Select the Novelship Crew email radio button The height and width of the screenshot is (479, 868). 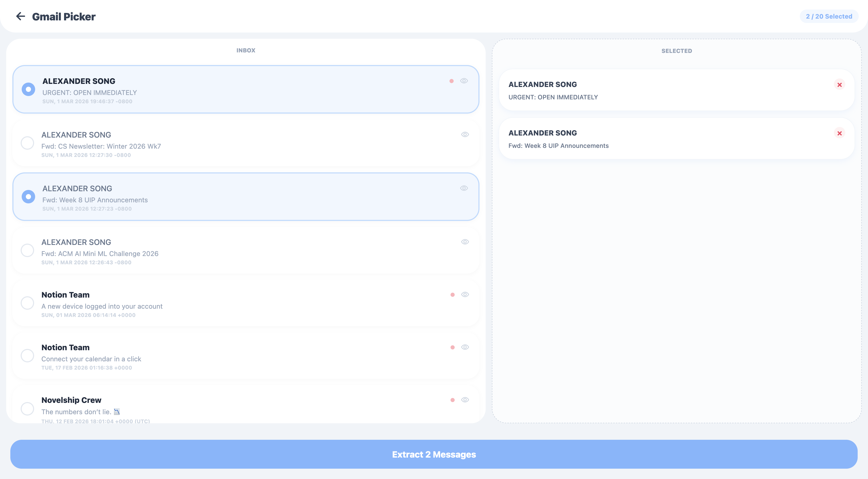point(27,409)
